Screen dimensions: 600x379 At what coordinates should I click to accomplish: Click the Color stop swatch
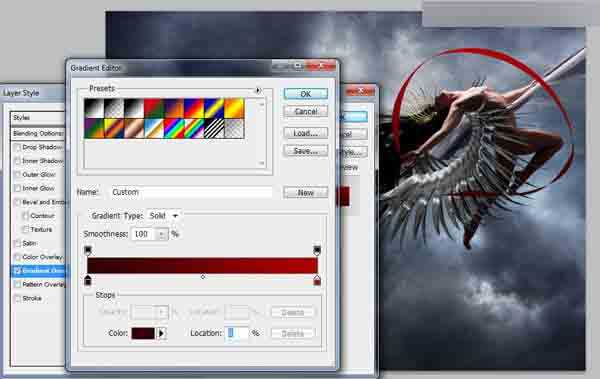[x=143, y=333]
